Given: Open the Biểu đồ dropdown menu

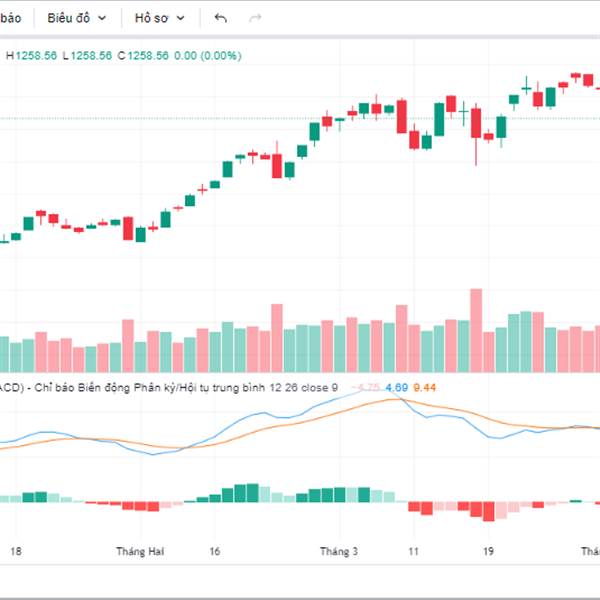Looking at the screenshot, I should pos(77,18).
